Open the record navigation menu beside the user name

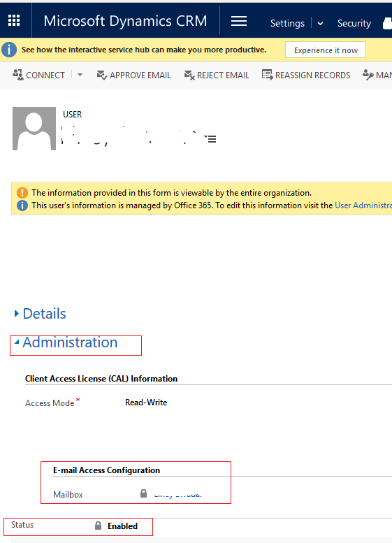pos(211,139)
